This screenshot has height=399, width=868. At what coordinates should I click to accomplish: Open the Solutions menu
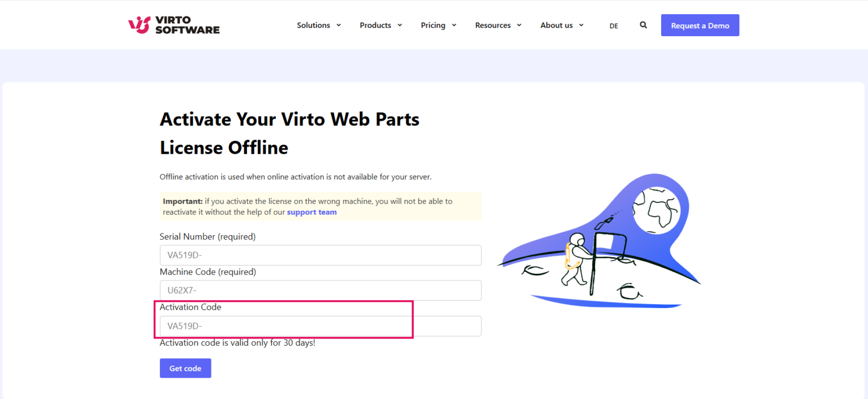click(313, 25)
